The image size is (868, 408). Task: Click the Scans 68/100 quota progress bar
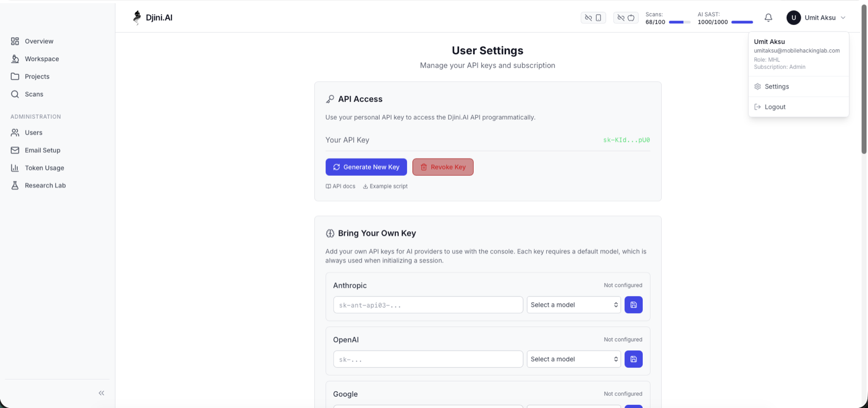point(680,22)
